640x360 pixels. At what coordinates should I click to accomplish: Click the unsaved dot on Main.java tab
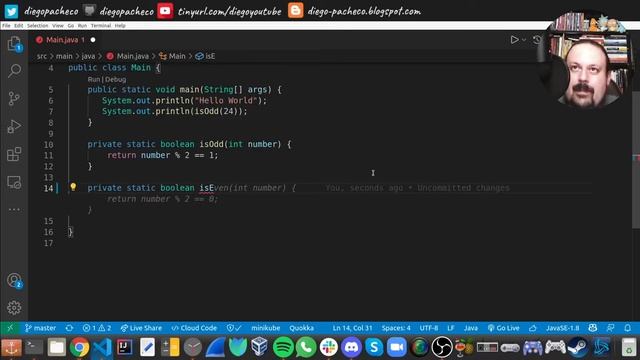[x=93, y=40]
